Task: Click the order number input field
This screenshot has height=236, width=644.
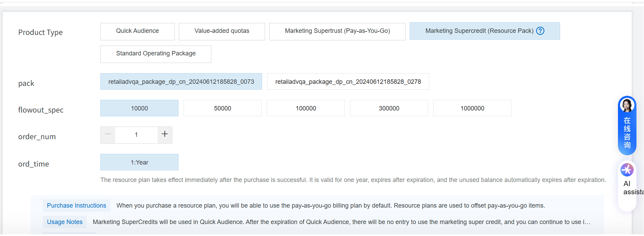Action: 136,135
